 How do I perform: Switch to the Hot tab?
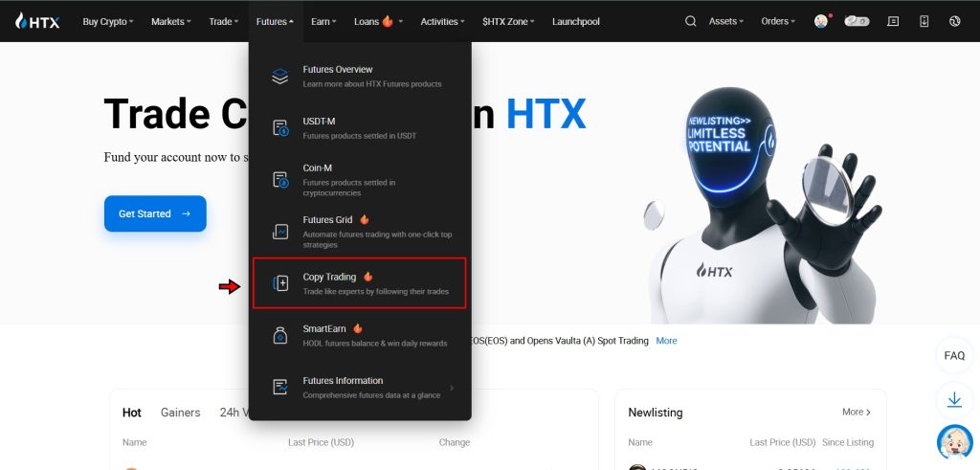(132, 413)
